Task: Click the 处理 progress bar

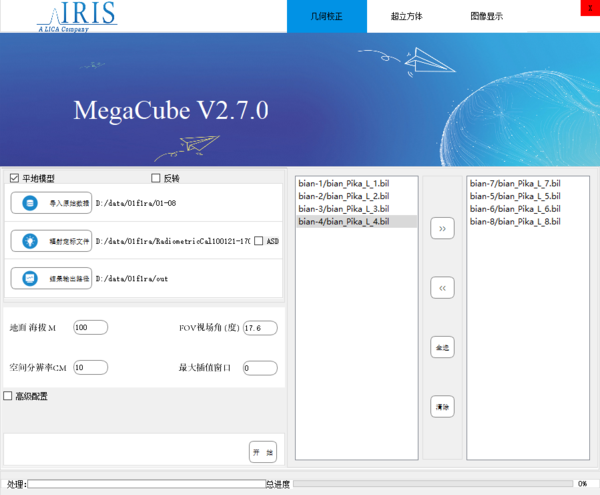Action: pos(147,484)
